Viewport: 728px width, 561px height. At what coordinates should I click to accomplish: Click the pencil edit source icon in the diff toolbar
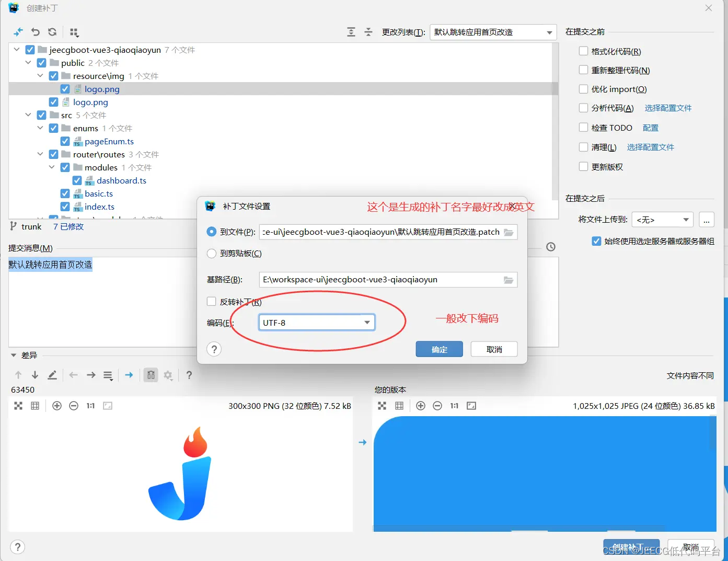52,375
